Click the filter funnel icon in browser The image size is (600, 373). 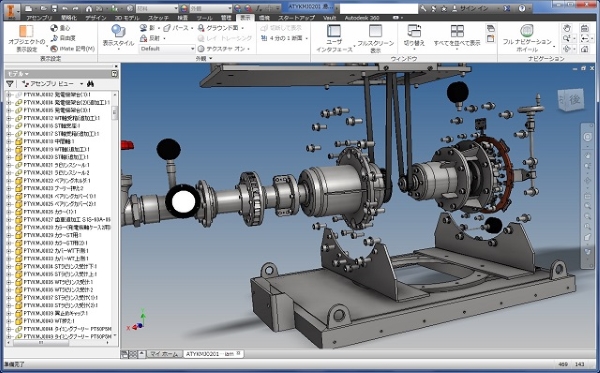pos(10,84)
